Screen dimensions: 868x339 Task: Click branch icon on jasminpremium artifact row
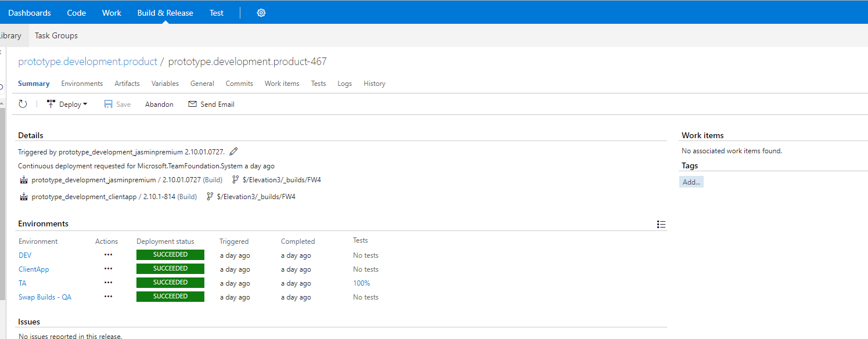(235, 180)
